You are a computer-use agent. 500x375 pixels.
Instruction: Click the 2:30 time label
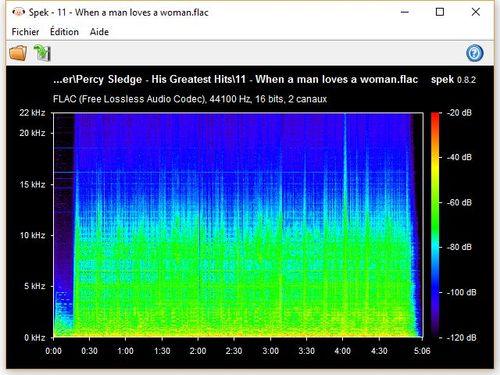click(x=234, y=351)
